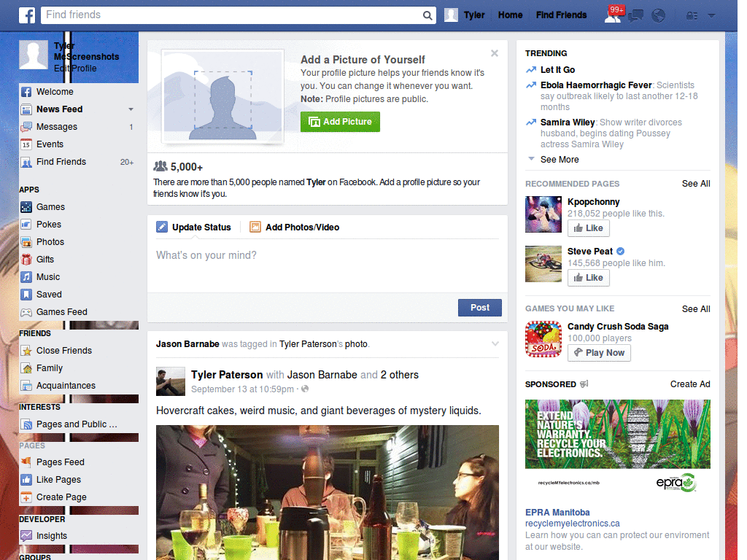
Task: Expand trending See More
Action: (x=560, y=160)
